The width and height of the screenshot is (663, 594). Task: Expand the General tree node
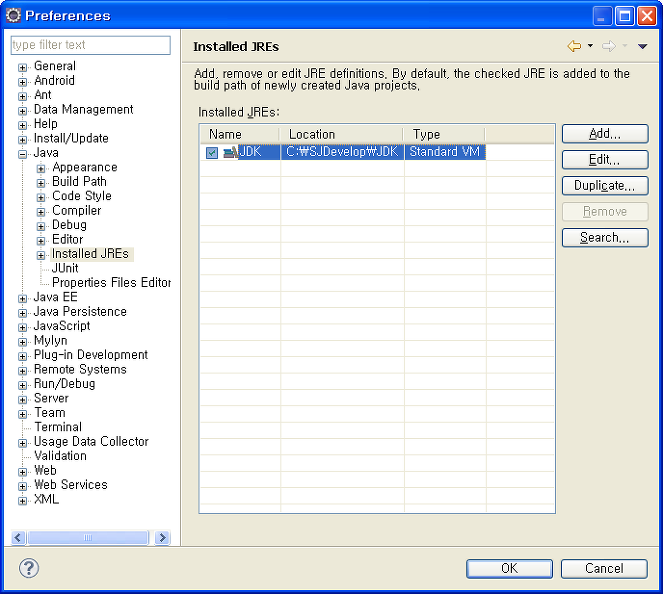click(x=22, y=67)
